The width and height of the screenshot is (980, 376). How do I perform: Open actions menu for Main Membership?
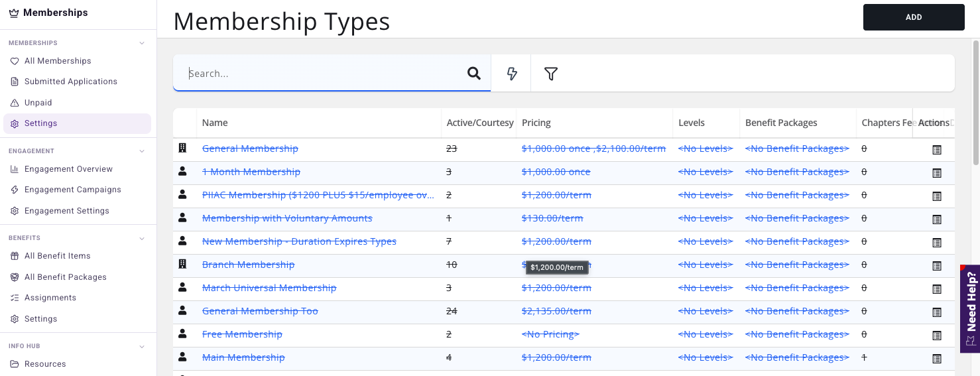[936, 359]
